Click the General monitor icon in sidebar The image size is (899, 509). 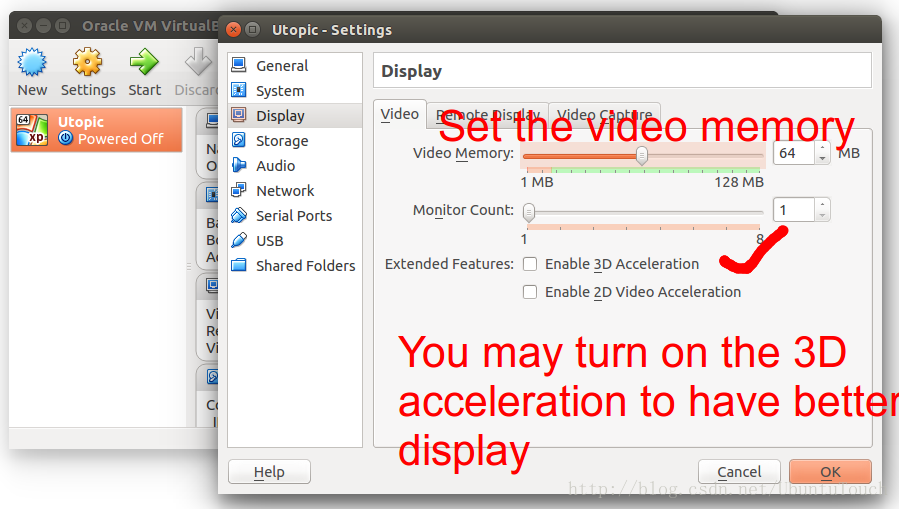tap(239, 65)
